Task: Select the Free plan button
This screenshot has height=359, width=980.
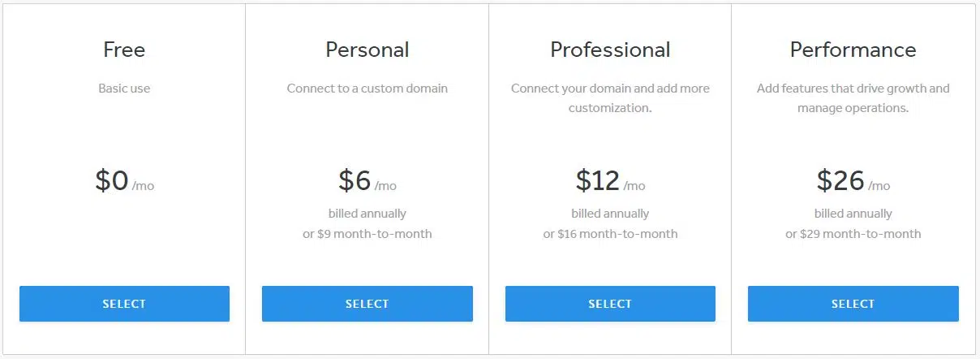Action: click(124, 304)
